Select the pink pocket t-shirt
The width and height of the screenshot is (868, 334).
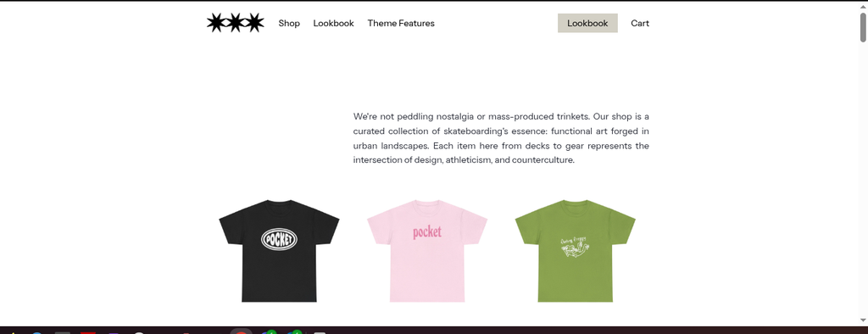(427, 251)
